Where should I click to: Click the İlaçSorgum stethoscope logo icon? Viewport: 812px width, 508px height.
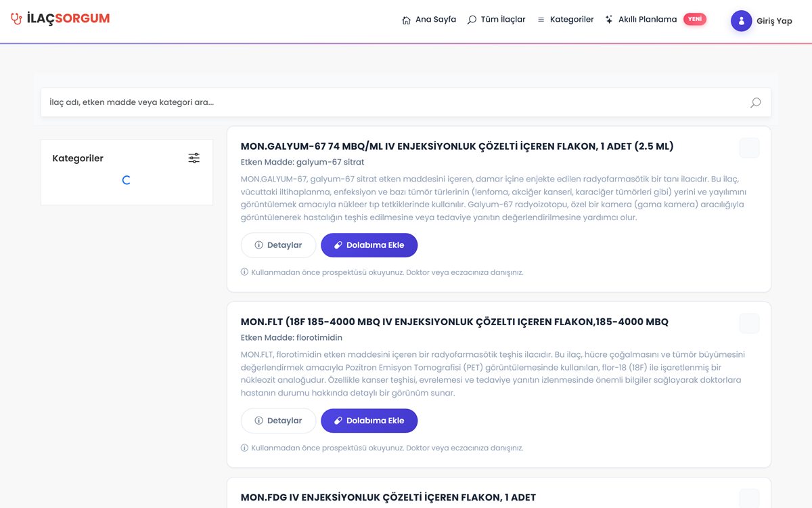point(16,19)
